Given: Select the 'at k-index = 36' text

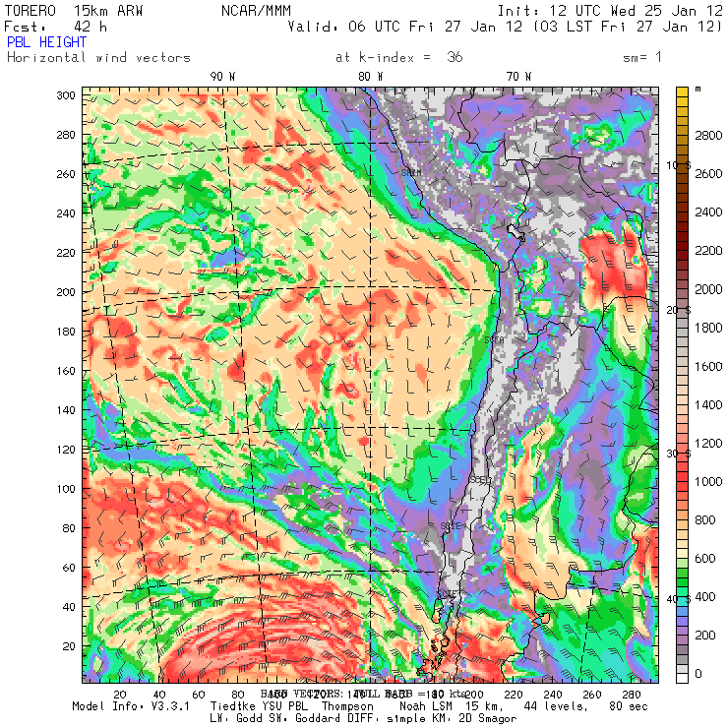Looking at the screenshot, I should [x=398, y=58].
